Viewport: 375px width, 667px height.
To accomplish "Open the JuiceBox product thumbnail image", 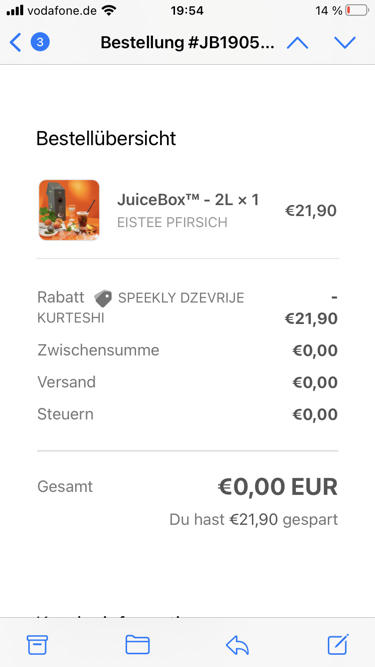I will coord(69,210).
